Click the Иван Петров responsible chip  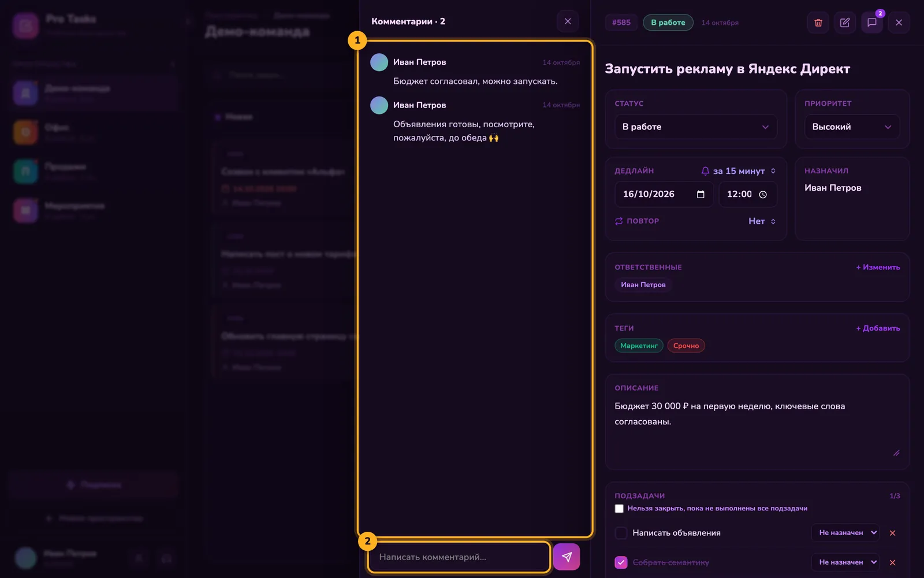(643, 285)
